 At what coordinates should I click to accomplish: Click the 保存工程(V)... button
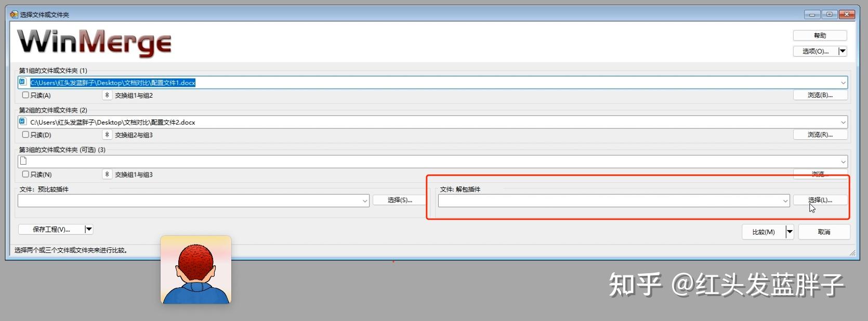51,229
